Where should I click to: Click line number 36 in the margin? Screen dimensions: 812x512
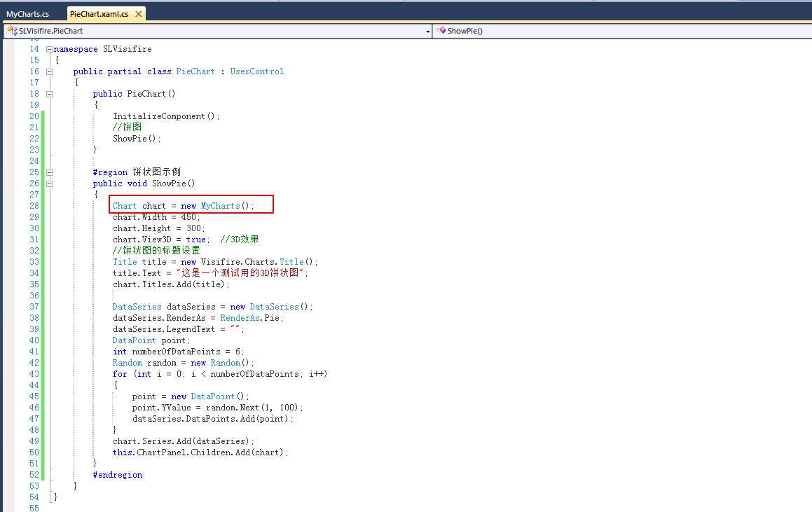[x=34, y=296]
